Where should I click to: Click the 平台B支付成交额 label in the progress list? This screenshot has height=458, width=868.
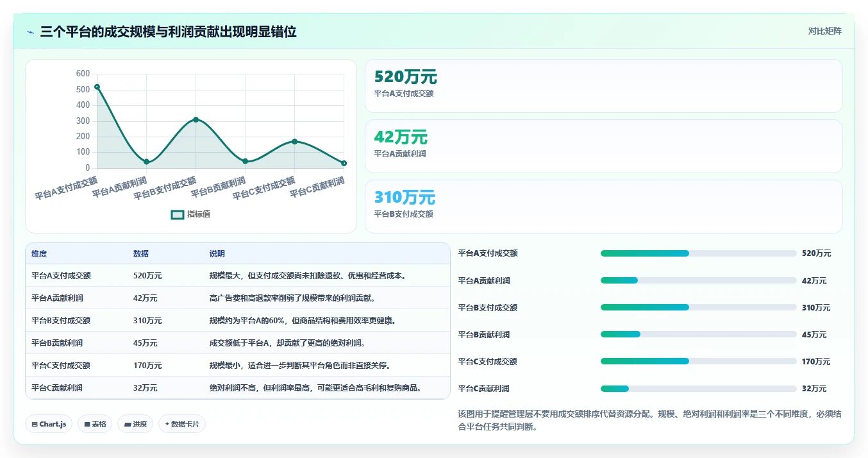(x=488, y=307)
